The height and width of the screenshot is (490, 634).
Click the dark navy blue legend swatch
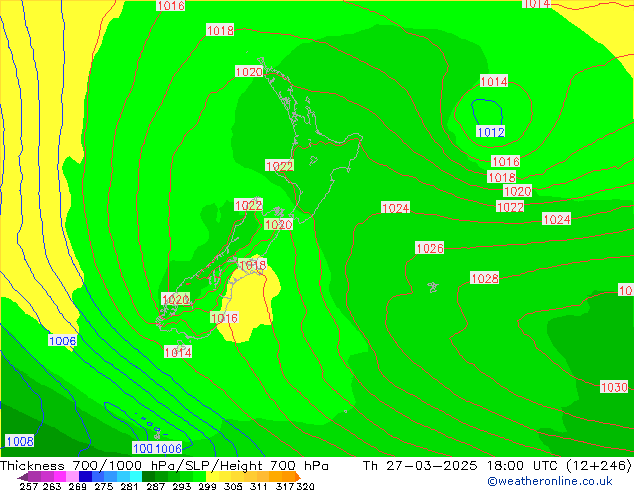(x=85, y=476)
